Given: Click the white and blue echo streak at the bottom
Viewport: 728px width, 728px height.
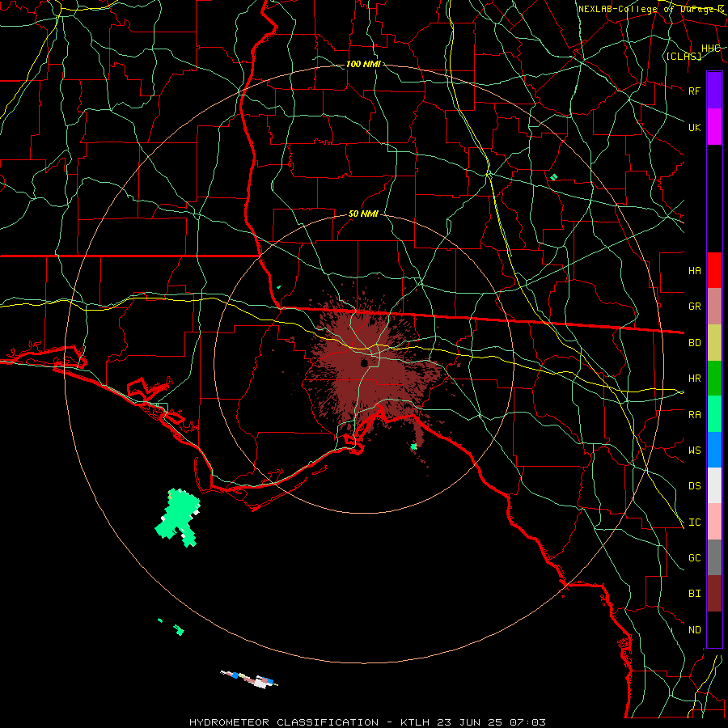Looking at the screenshot, I should [249, 679].
